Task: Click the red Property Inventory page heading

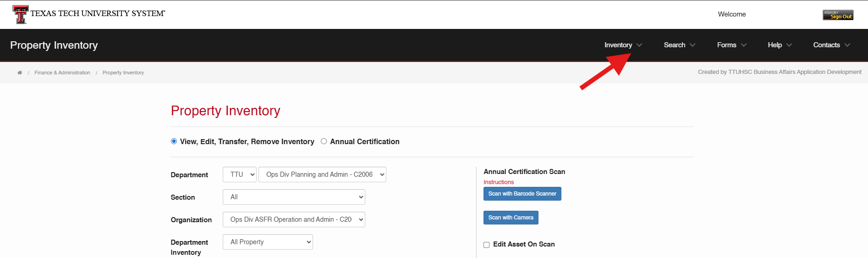Action: pos(225,111)
